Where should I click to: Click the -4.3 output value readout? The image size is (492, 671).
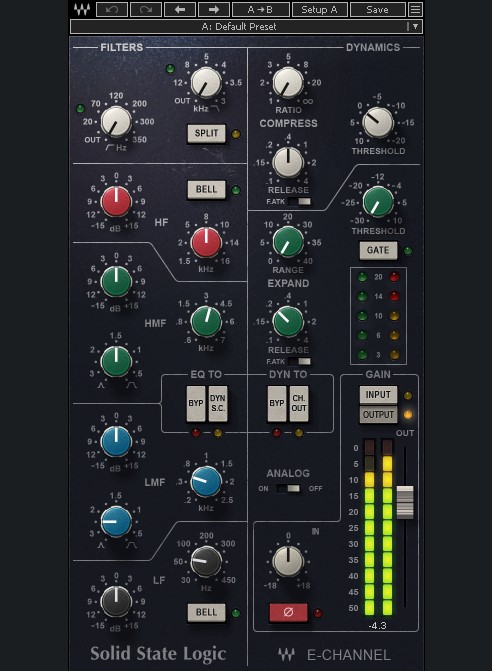coord(377,626)
